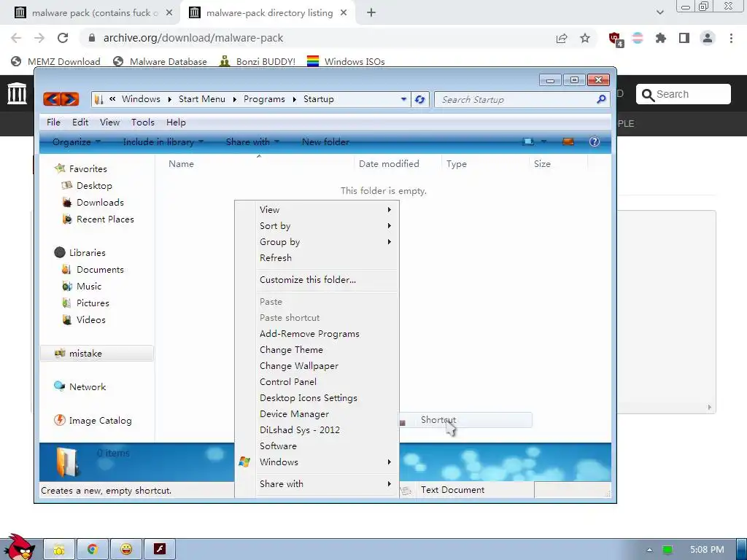Image resolution: width=747 pixels, height=560 pixels.
Task: Open Organize dropdown menu
Action: point(76,142)
